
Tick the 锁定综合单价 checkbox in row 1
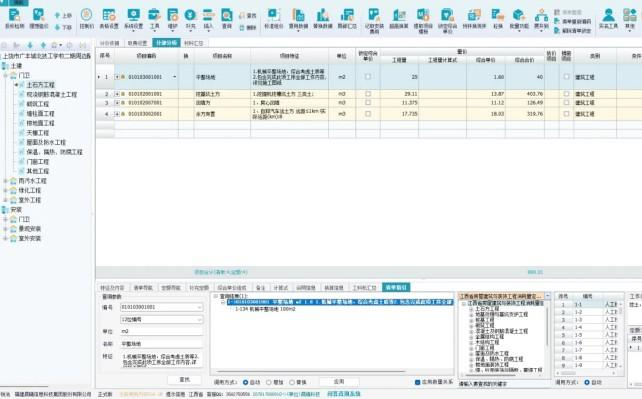[x=368, y=77]
